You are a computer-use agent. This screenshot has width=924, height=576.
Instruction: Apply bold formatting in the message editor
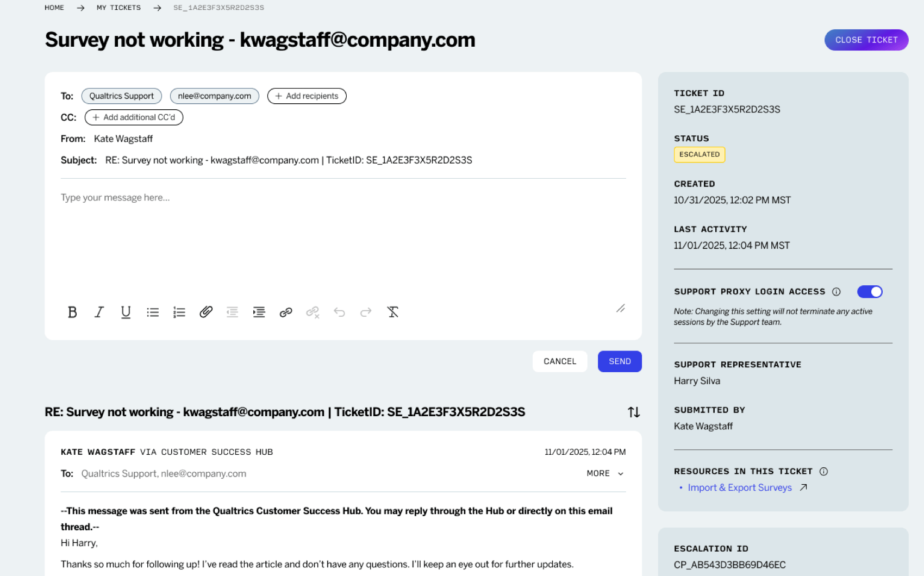point(72,312)
